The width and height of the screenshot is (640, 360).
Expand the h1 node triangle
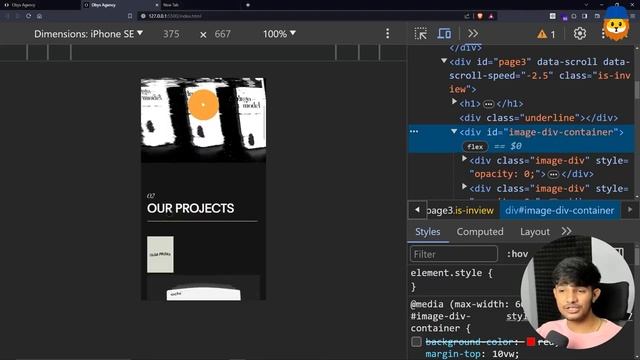coord(454,102)
